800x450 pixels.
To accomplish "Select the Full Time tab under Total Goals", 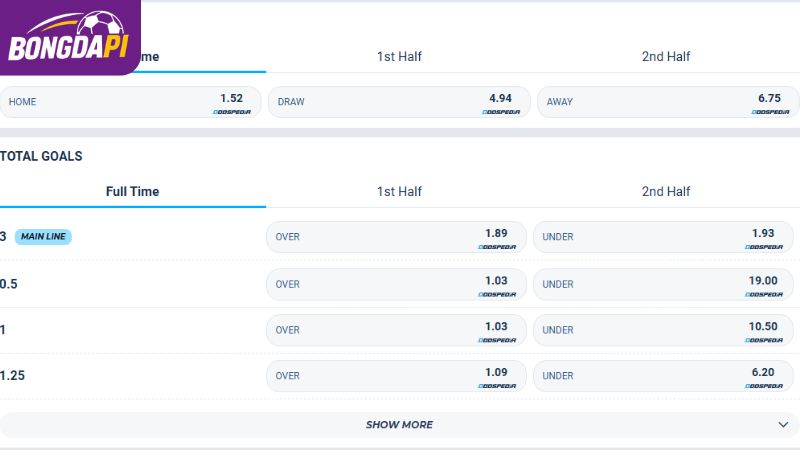I will pos(133,191).
